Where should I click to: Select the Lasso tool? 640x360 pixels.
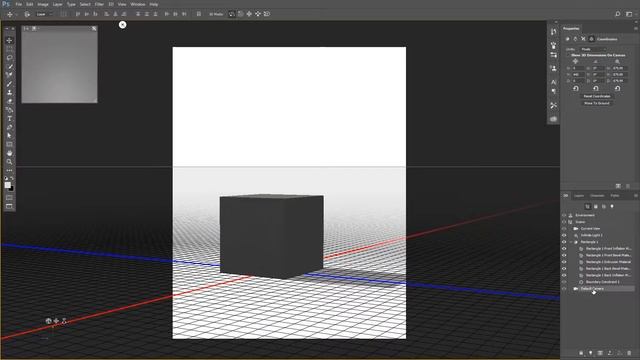coord(9,58)
